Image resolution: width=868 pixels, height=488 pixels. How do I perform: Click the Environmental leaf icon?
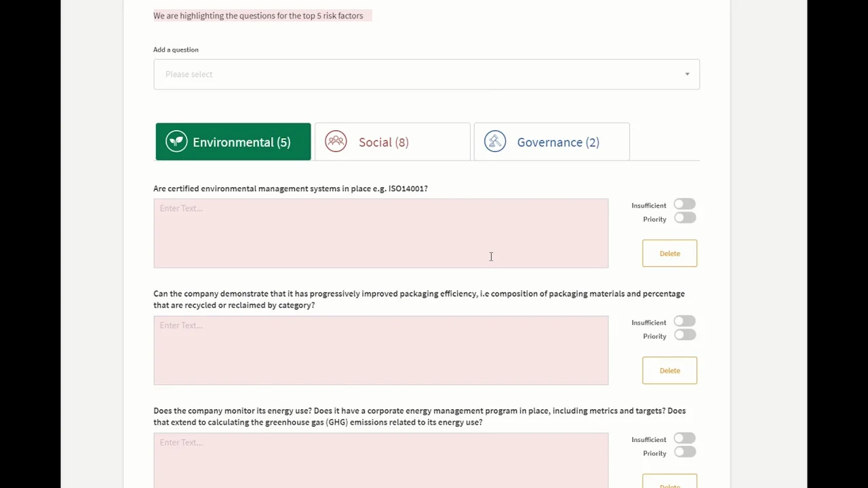point(176,142)
